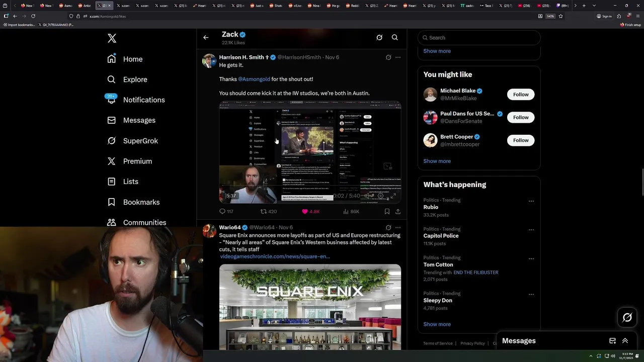This screenshot has width=644, height=362.
Task: Bookmark Harrison's post
Action: tap(387, 212)
